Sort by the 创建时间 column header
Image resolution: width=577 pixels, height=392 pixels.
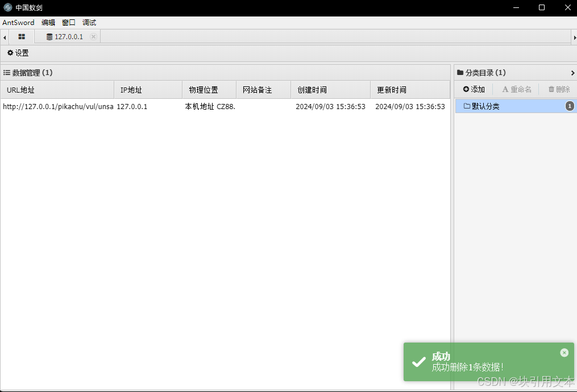(331, 90)
